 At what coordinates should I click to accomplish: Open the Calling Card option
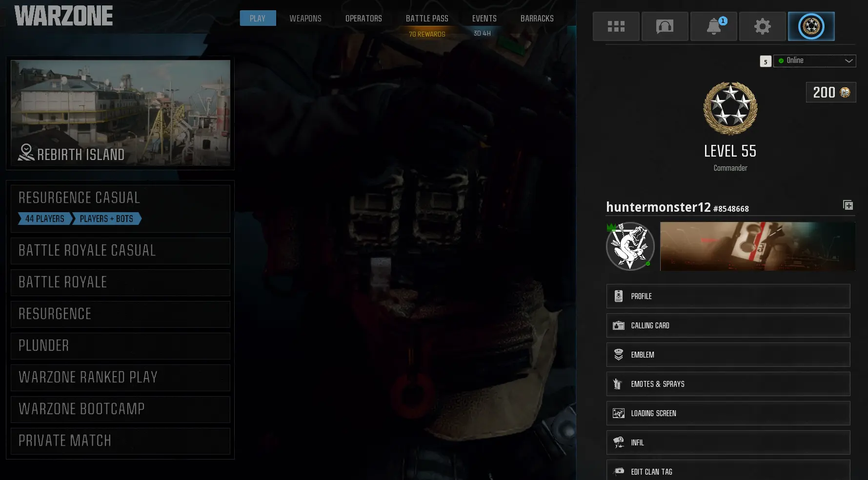[x=728, y=325]
